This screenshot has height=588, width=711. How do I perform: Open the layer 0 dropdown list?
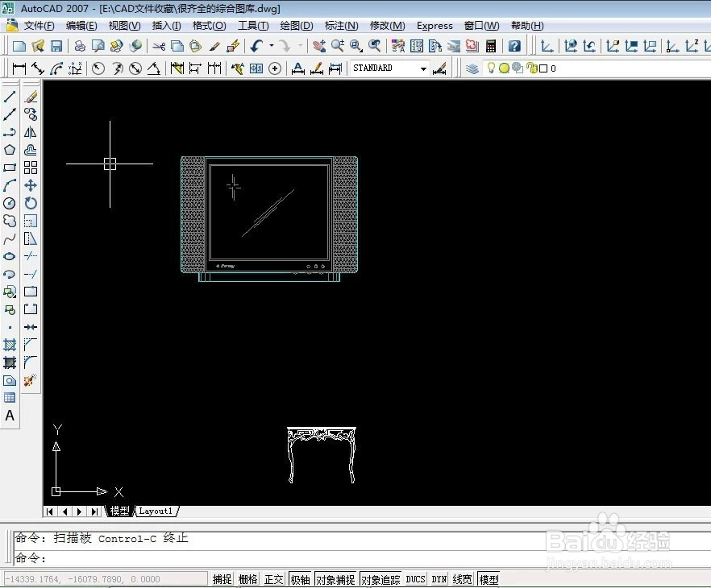[597, 68]
